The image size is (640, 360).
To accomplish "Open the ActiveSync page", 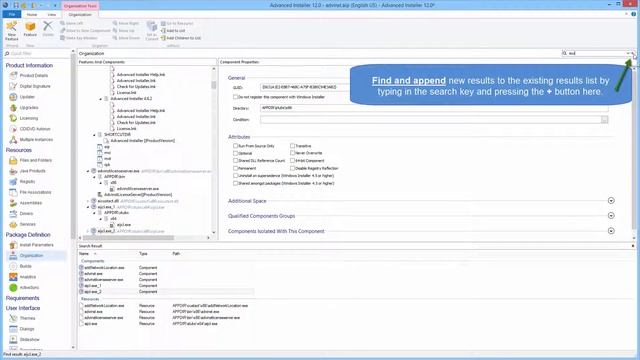I will [24, 287].
